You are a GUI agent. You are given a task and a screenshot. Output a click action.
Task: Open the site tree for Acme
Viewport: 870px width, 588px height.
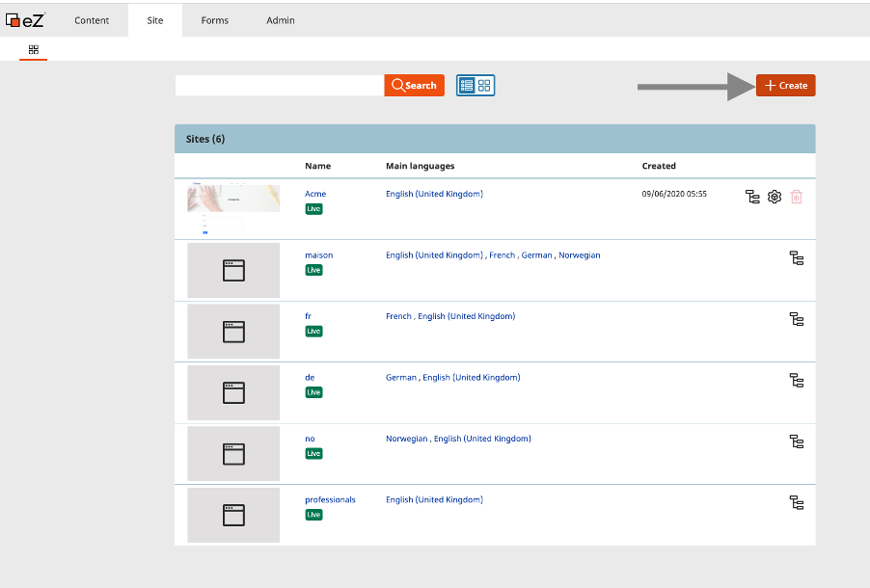pyautogui.click(x=752, y=196)
